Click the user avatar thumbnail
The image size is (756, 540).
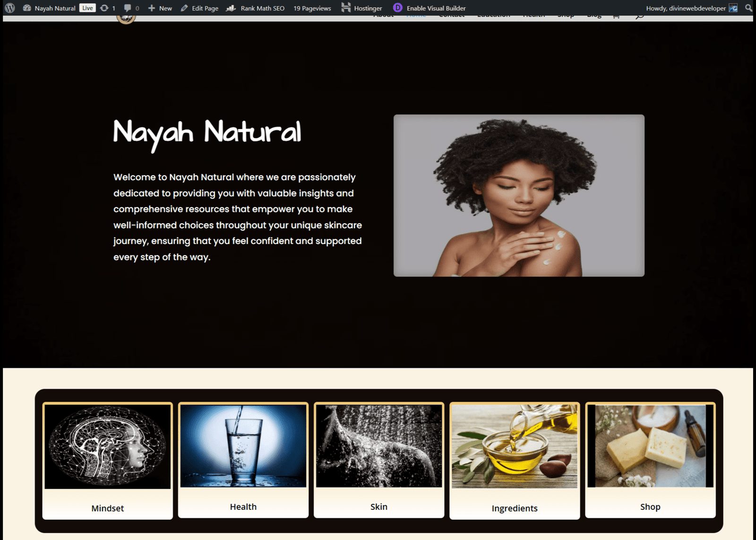(x=733, y=8)
